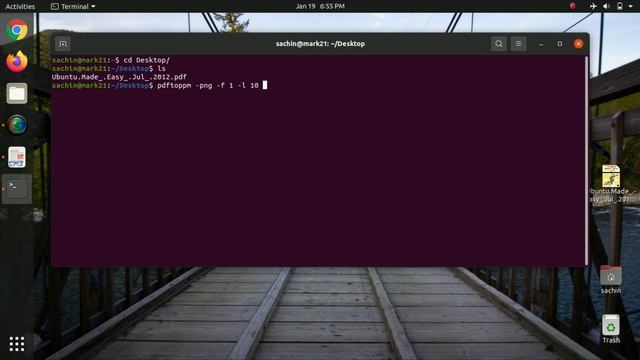The height and width of the screenshot is (360, 640).
Task: Click the 'Ubuntu.Made_.Easy_.Jul_.2012.pdf' terminal line
Action: pyautogui.click(x=119, y=77)
